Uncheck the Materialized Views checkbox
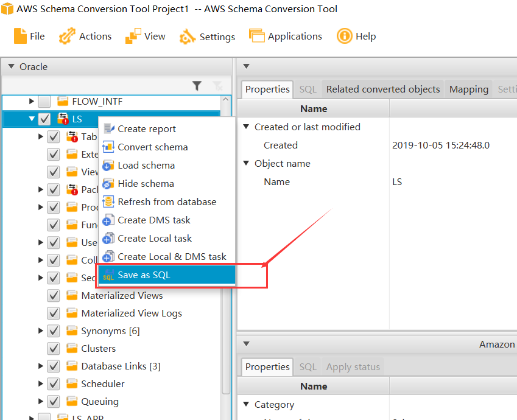 (x=54, y=295)
